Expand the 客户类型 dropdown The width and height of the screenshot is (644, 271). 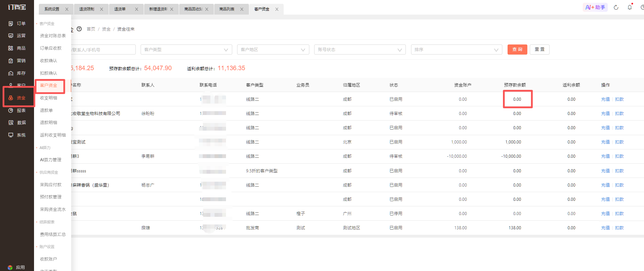[x=186, y=50]
